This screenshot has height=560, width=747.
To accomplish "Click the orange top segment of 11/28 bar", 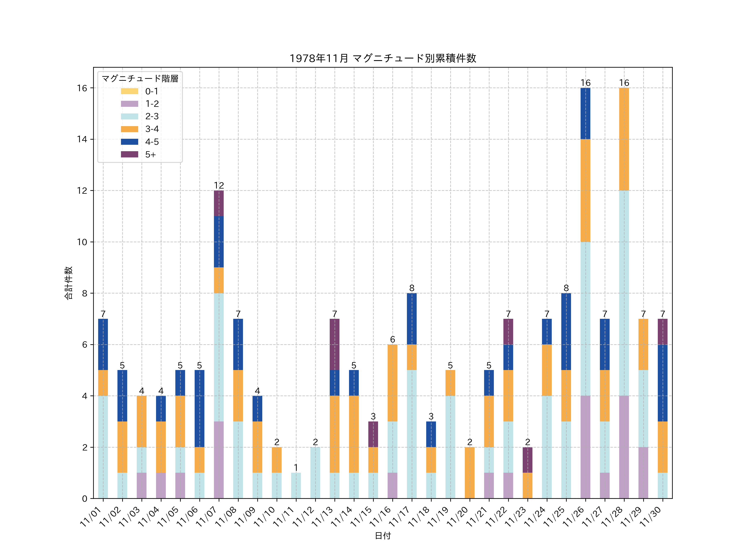I will [x=624, y=139].
